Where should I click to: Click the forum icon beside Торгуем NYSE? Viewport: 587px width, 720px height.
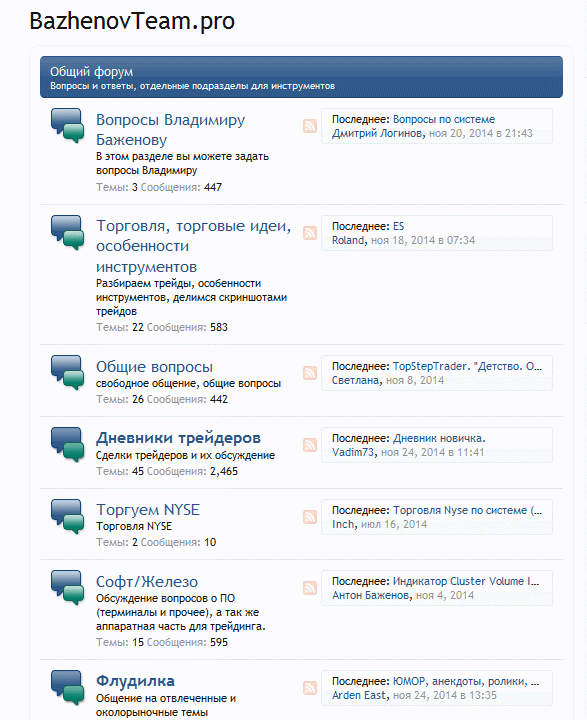(68, 517)
